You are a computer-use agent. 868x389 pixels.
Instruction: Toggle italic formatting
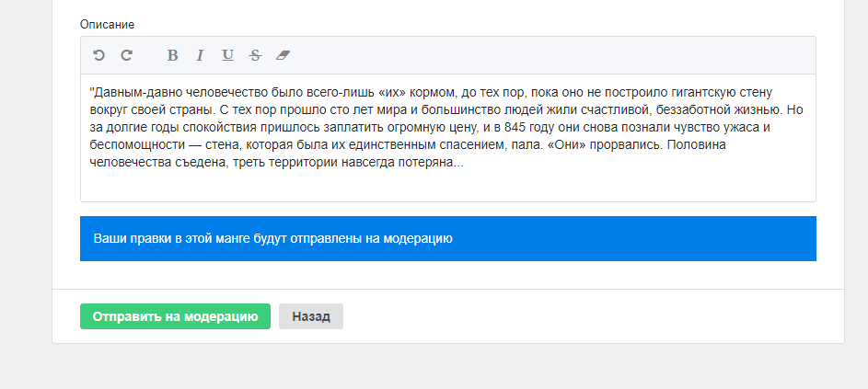coord(200,55)
